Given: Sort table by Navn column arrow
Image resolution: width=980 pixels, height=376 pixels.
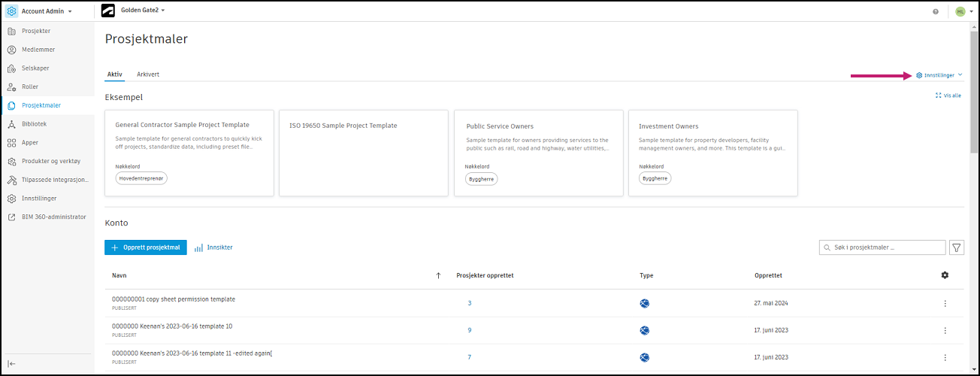Looking at the screenshot, I should tap(438, 275).
